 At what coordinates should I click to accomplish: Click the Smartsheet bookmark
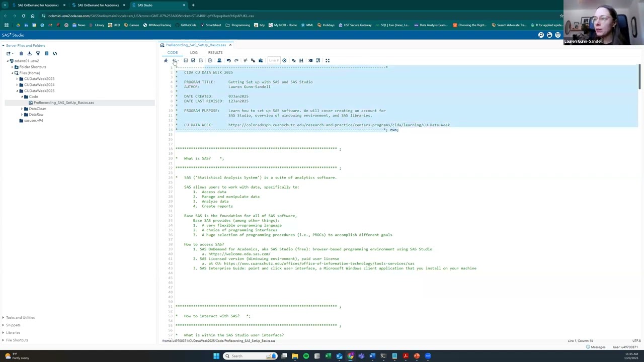211,25
